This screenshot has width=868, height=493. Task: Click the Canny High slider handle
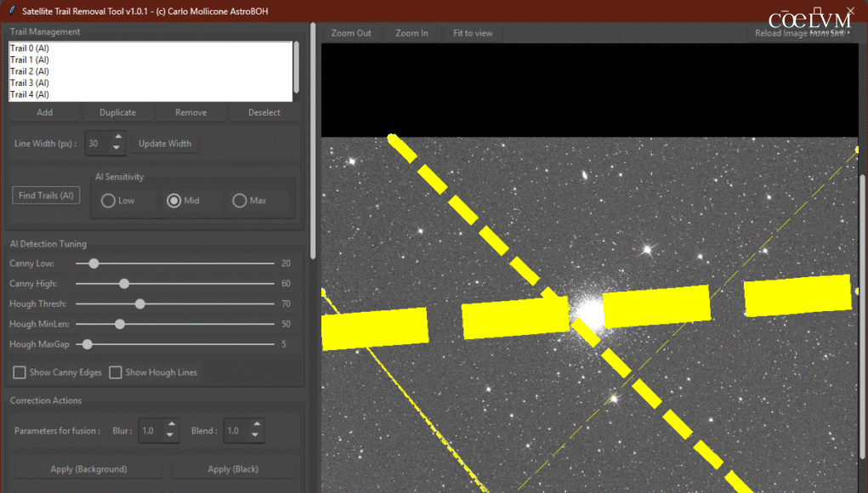124,284
